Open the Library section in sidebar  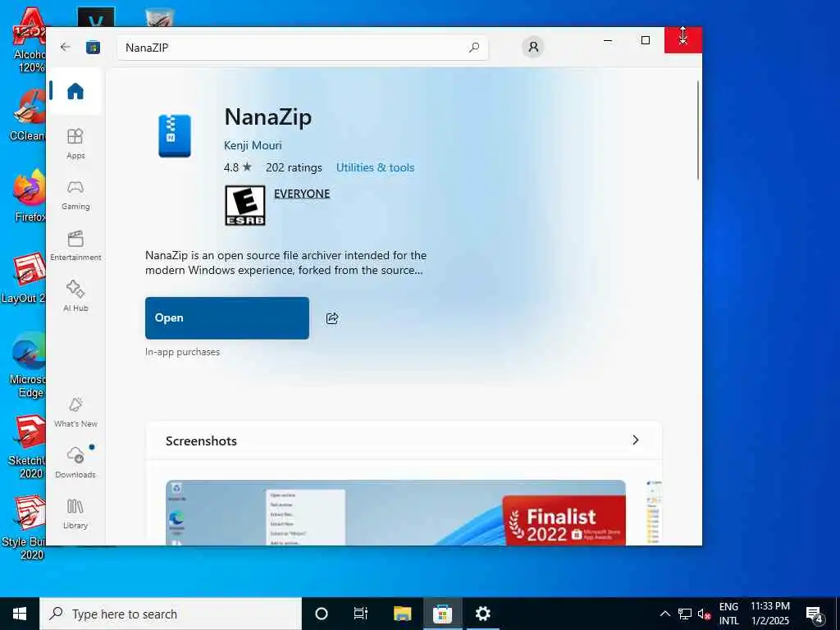75,514
